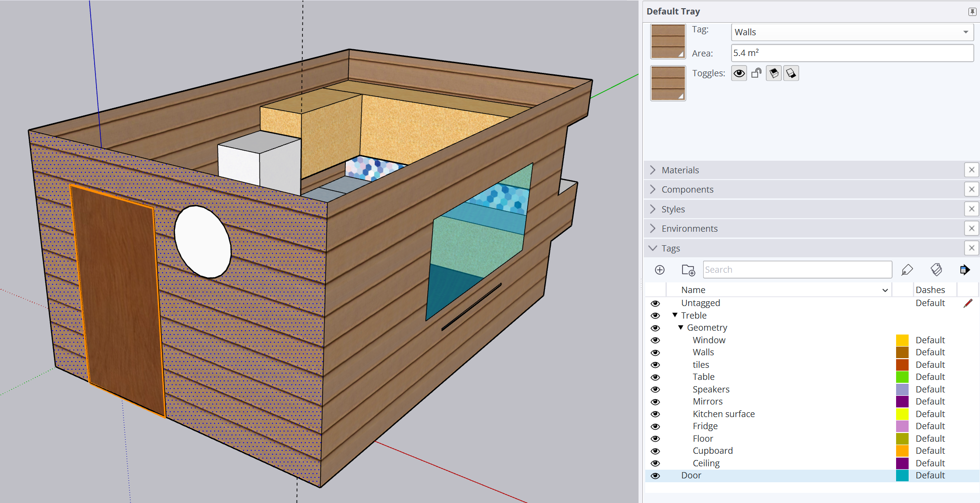The height and width of the screenshot is (503, 980).
Task: Click the Add Tag plus icon
Action: (660, 270)
